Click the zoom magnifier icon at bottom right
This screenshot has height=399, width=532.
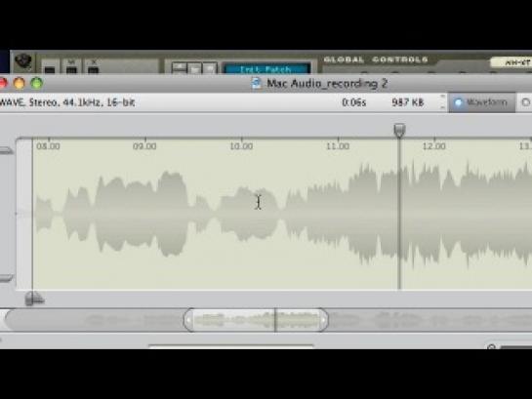491,346
